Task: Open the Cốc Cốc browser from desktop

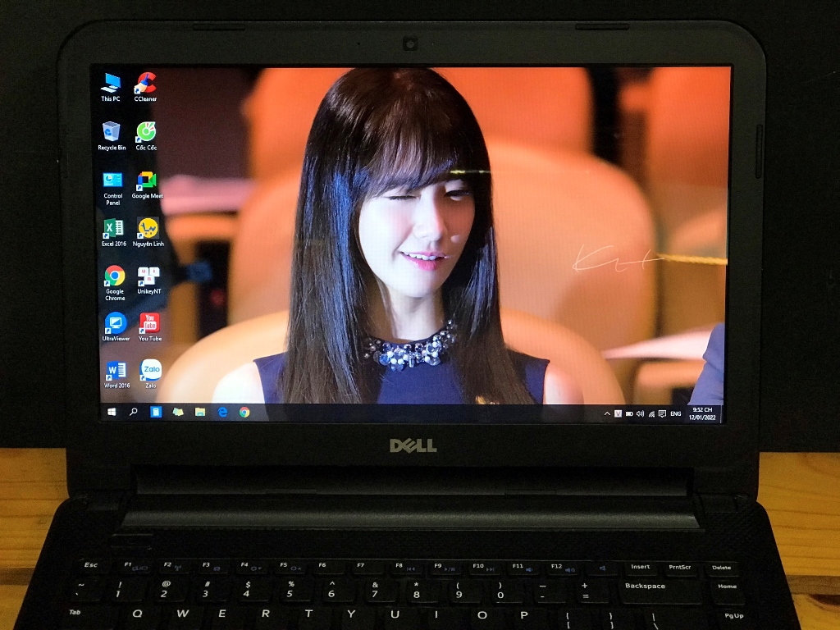Action: point(146,133)
